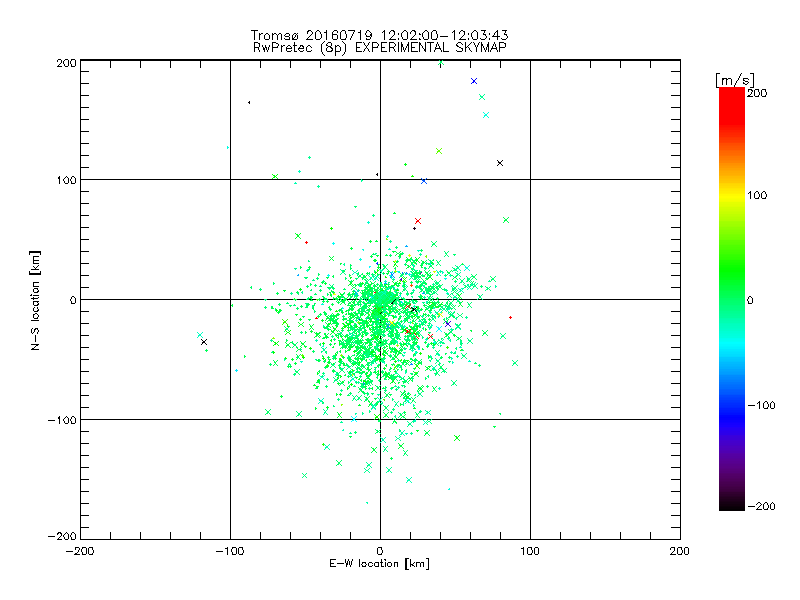
Task: Click the black bottom end of the colorbar
Action: pyautogui.click(x=732, y=503)
